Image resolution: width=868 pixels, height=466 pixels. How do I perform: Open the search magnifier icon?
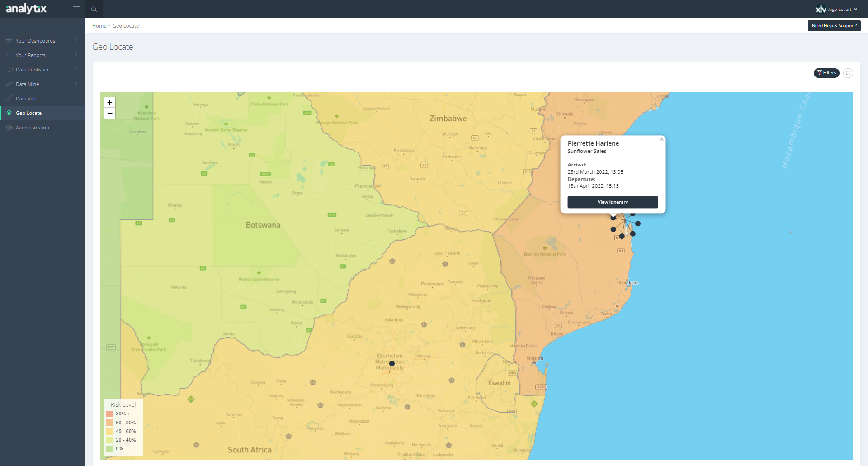pyautogui.click(x=94, y=9)
